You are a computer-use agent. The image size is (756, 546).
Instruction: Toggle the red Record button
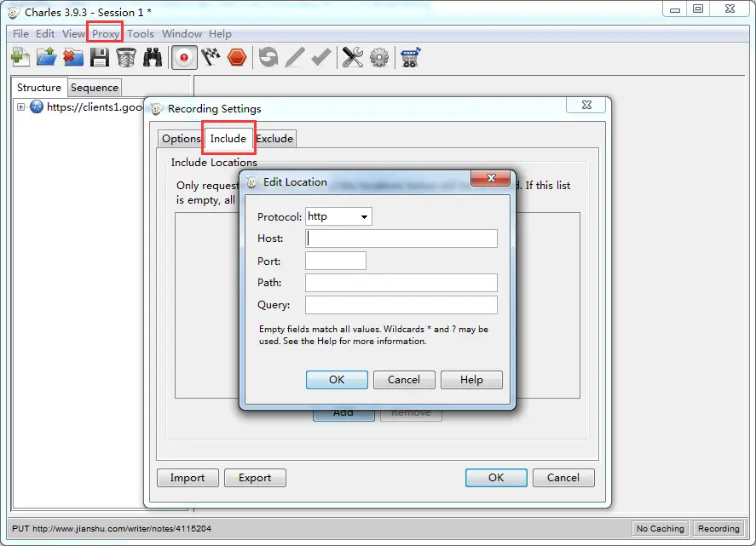click(x=184, y=58)
